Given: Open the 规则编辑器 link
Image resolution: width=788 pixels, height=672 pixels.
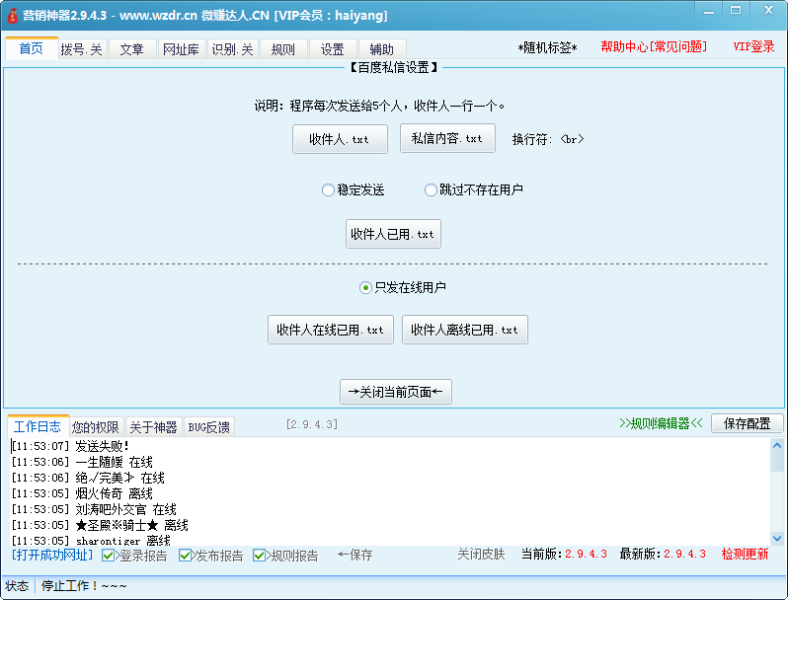Looking at the screenshot, I should click(661, 423).
